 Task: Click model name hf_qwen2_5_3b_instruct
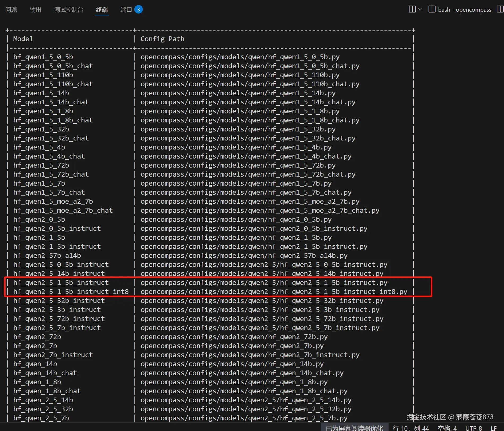coord(57,310)
